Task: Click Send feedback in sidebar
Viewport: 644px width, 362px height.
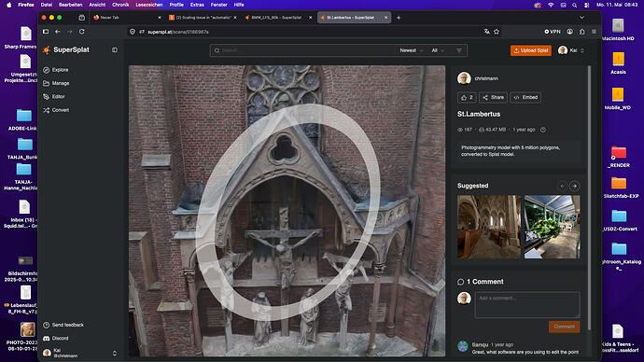Action: [63, 325]
